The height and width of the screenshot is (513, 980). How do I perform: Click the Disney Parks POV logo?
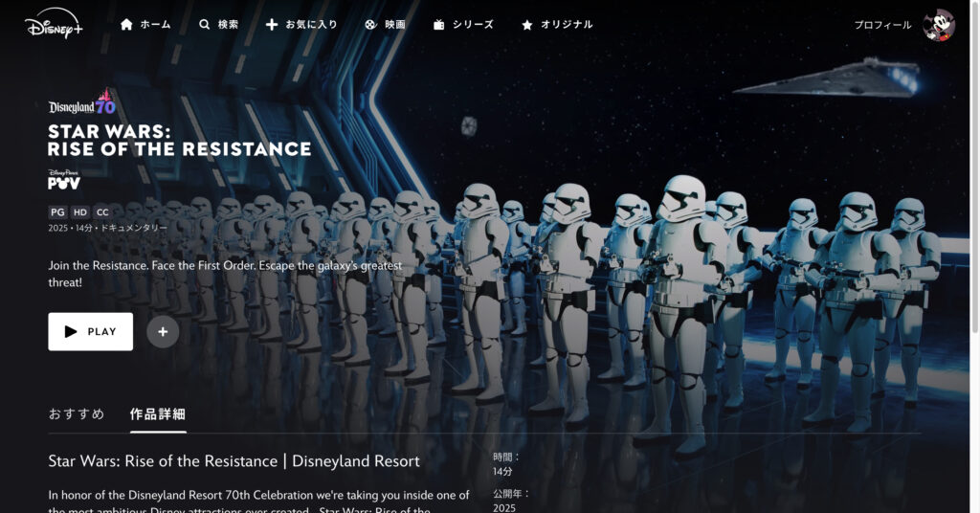tap(64, 179)
